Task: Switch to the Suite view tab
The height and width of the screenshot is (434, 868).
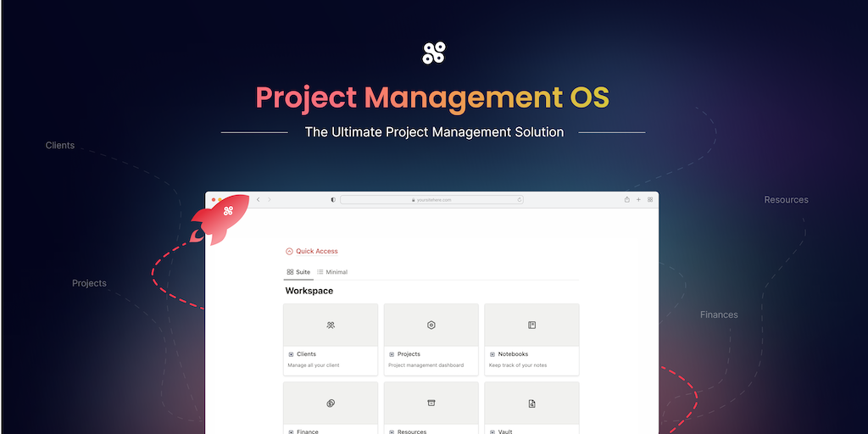Action: point(298,272)
